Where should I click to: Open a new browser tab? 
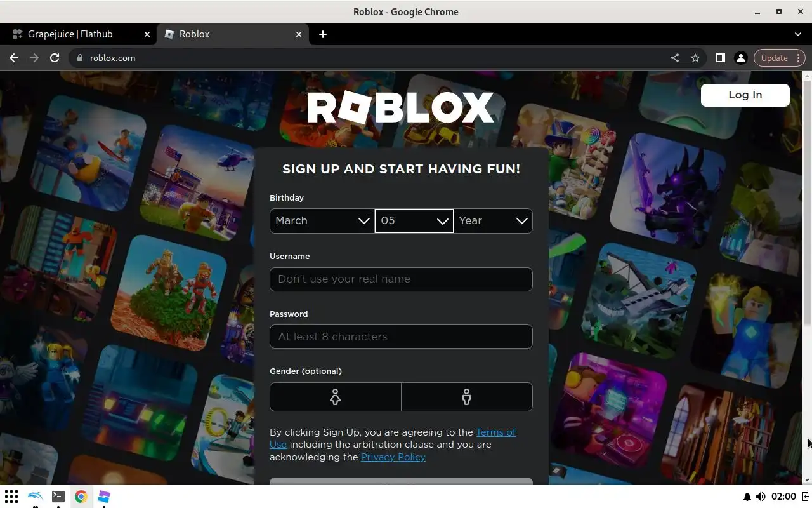[323, 34]
